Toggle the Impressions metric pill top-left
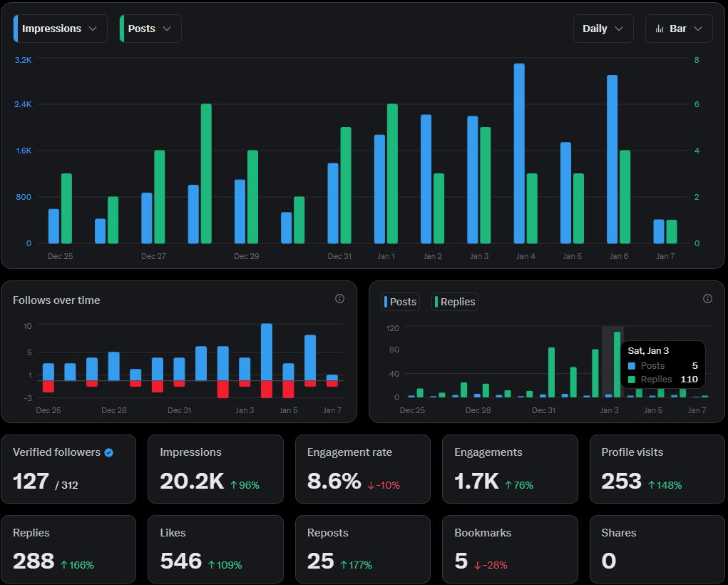728x585 pixels. coord(59,29)
